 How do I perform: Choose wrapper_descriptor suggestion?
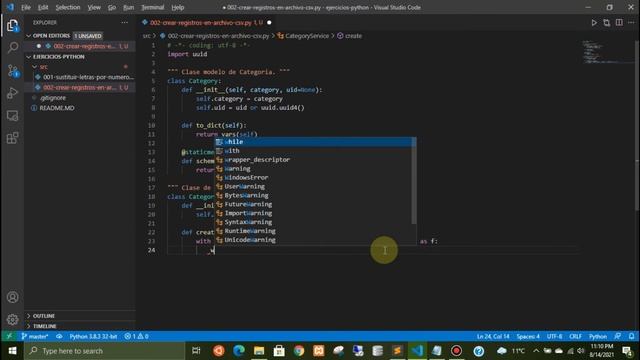click(313, 160)
